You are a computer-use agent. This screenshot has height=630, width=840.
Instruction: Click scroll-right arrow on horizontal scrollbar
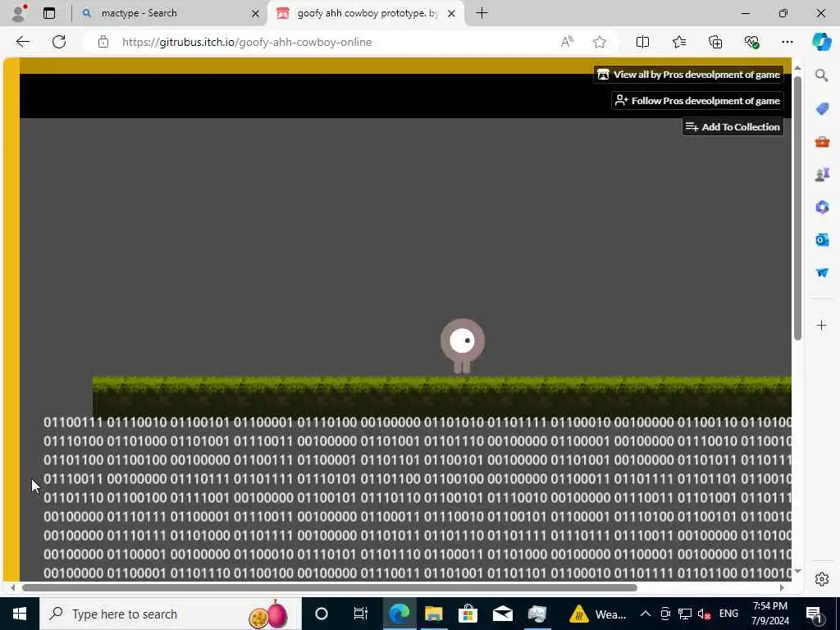(782, 587)
